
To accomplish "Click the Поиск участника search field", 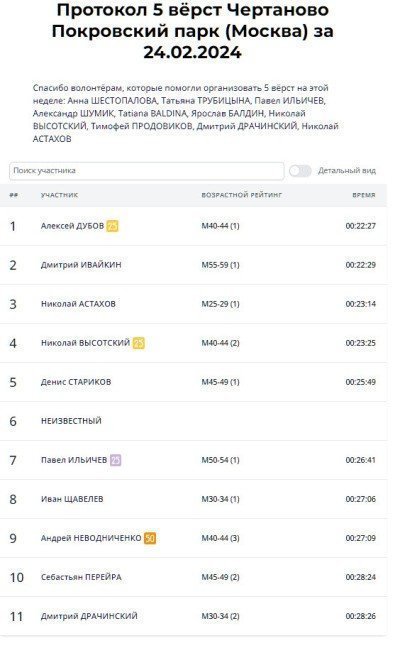I will (x=147, y=171).
